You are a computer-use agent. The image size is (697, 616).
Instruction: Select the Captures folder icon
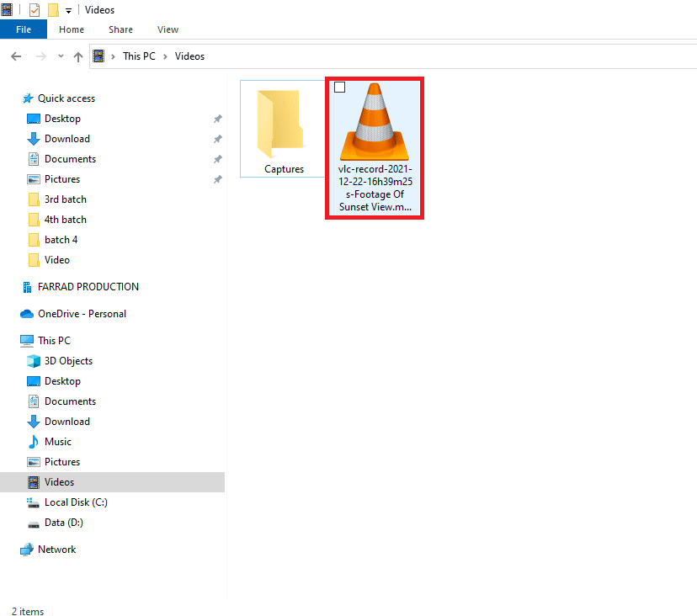point(280,124)
